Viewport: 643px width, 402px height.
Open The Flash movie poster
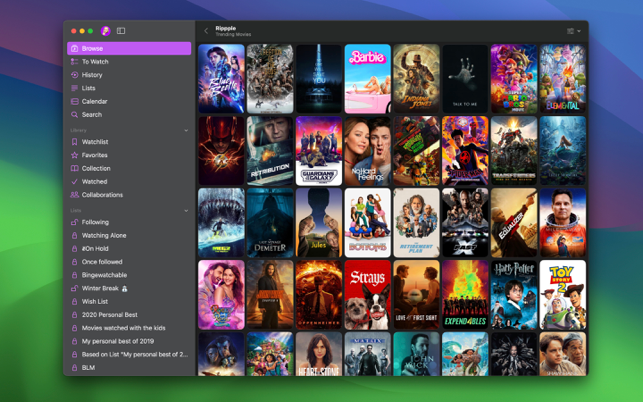coord(221,151)
